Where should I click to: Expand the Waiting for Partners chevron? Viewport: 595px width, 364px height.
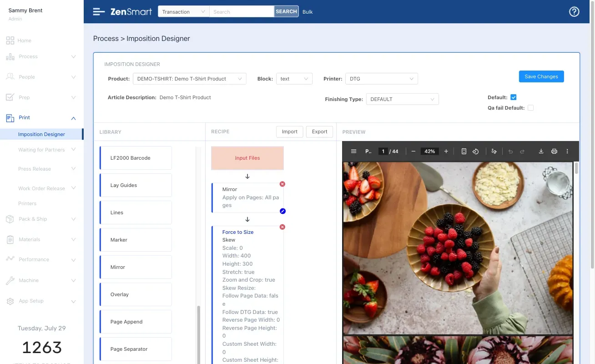click(x=74, y=150)
